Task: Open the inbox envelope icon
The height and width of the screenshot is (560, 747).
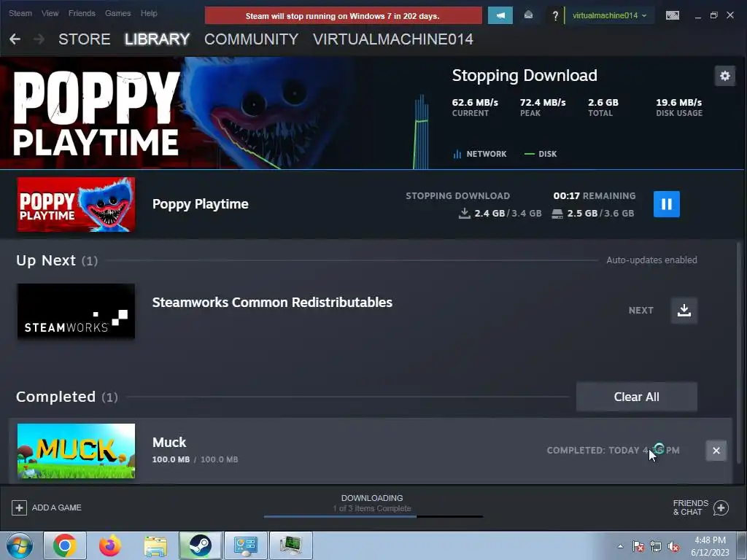Action: point(528,15)
